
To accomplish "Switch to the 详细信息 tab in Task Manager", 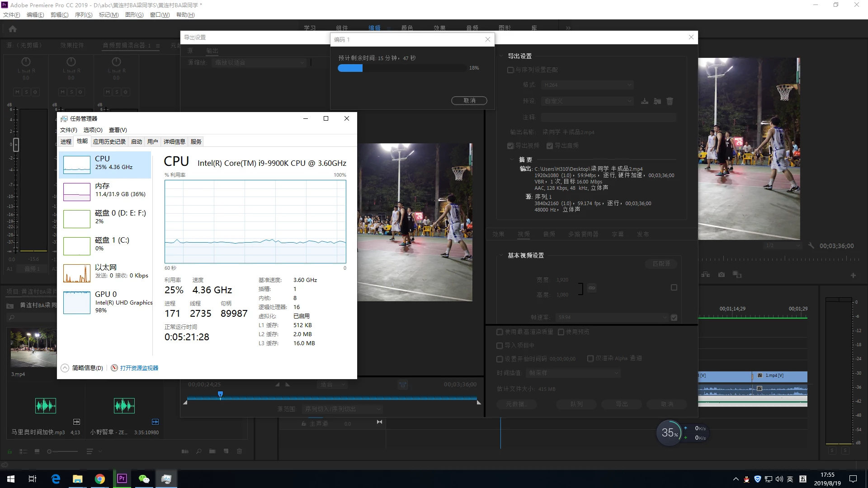I will 174,141.
